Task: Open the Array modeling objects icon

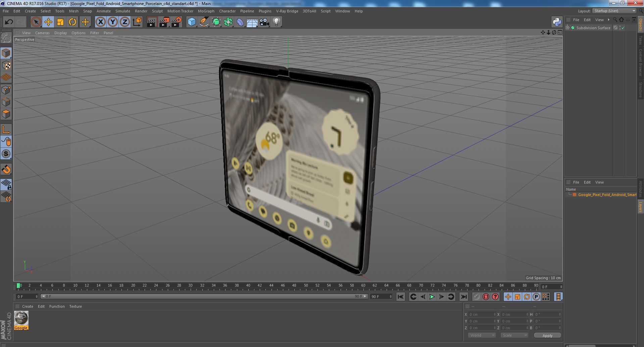Action: coord(228,22)
